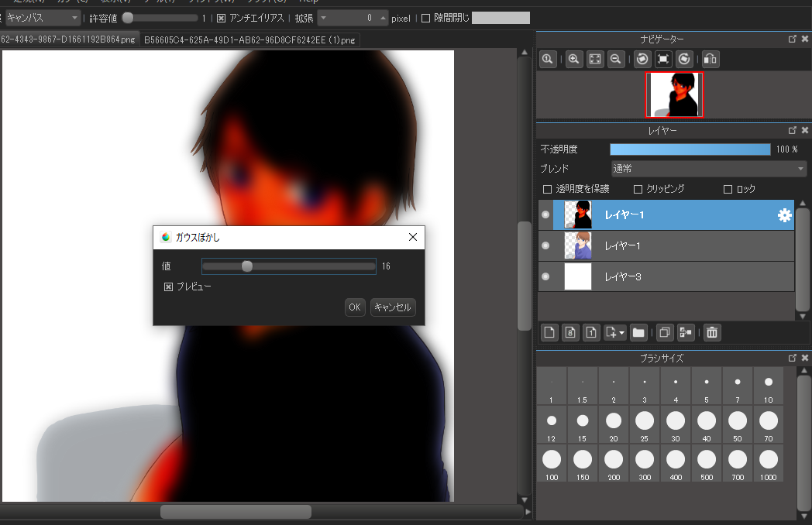This screenshot has width=812, height=525.
Task: Click キャンセル to cancel the blur
Action: click(x=393, y=307)
